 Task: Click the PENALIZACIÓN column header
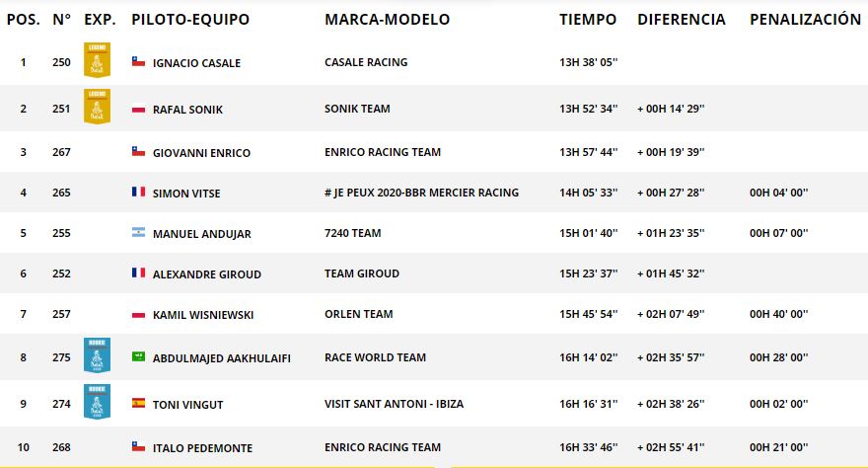(805, 20)
